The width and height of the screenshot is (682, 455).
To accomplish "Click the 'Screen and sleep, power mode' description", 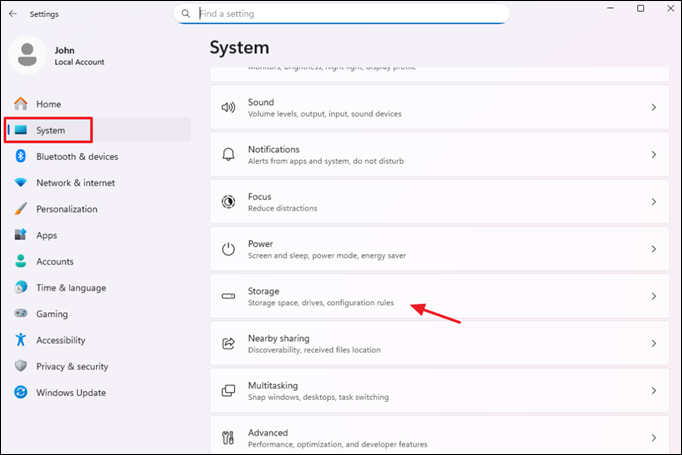I will tap(327, 255).
